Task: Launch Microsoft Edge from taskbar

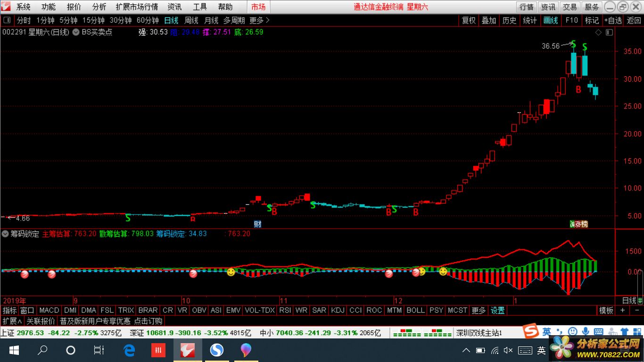Action: (129, 350)
